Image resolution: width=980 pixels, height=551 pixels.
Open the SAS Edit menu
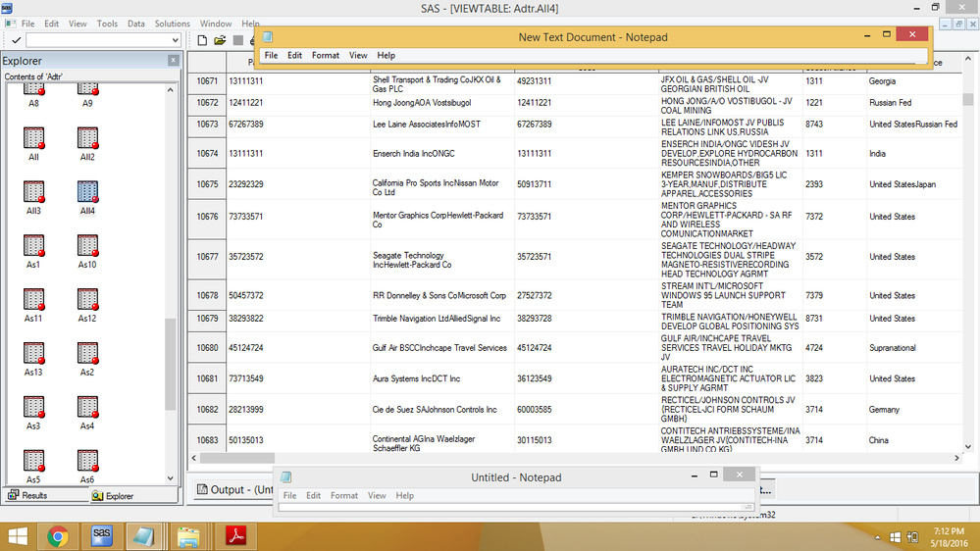(51, 24)
